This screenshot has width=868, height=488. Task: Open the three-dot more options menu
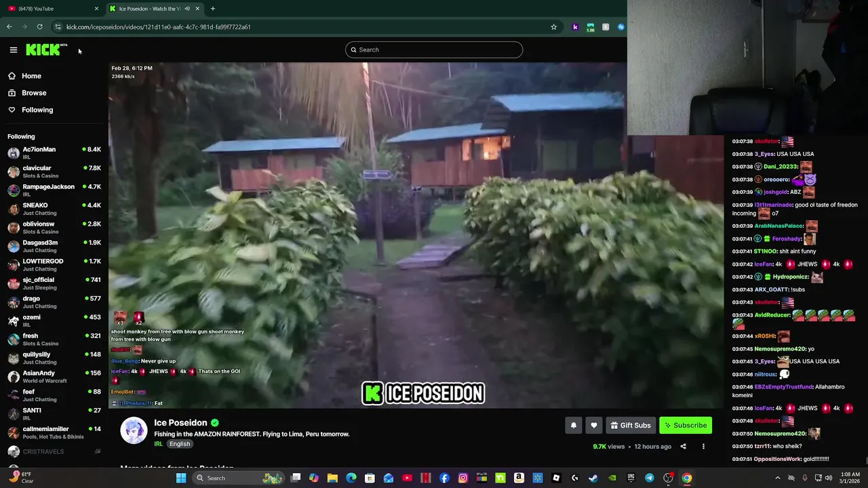(x=703, y=447)
